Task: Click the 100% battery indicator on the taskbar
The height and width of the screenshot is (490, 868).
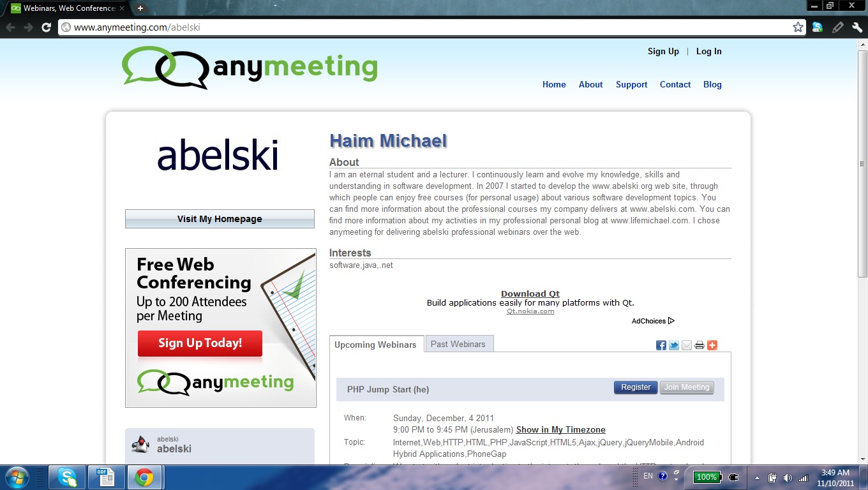Action: [x=707, y=477]
